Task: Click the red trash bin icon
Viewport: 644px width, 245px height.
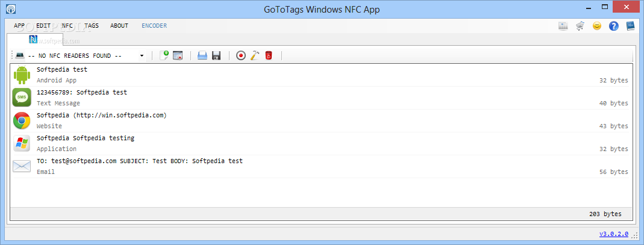Action: 269,55
